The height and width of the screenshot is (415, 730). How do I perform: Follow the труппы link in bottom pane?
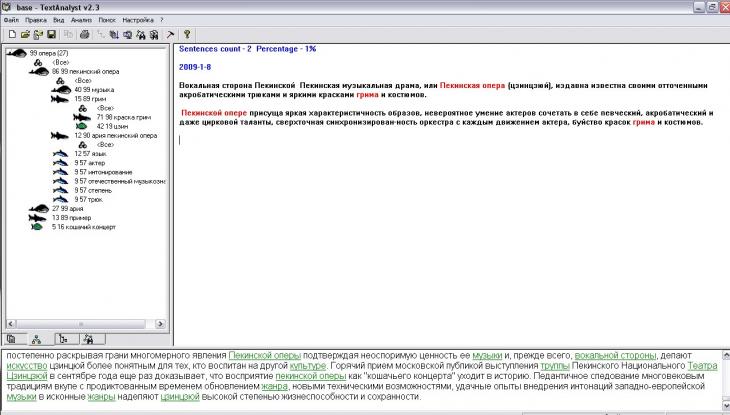coord(555,366)
